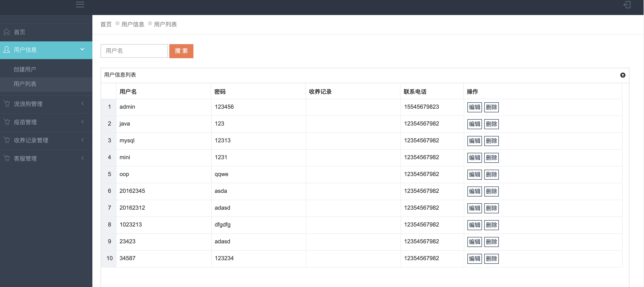Click 删除 for user 34587
The height and width of the screenshot is (287, 644).
coord(491,259)
